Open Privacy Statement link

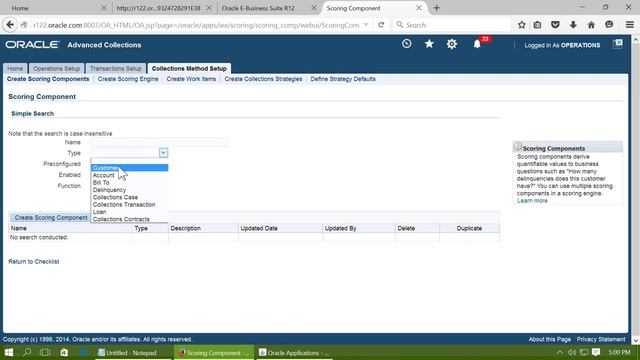click(x=601, y=340)
